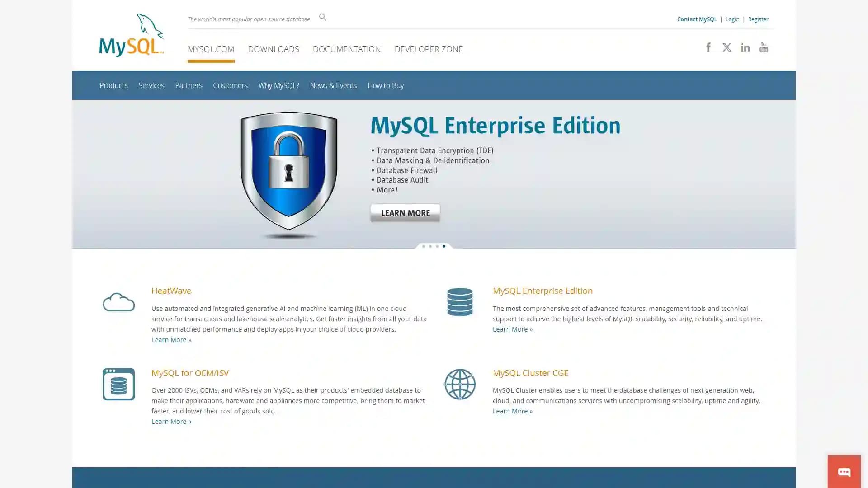Select the fourth carousel slide dot

[x=443, y=246]
